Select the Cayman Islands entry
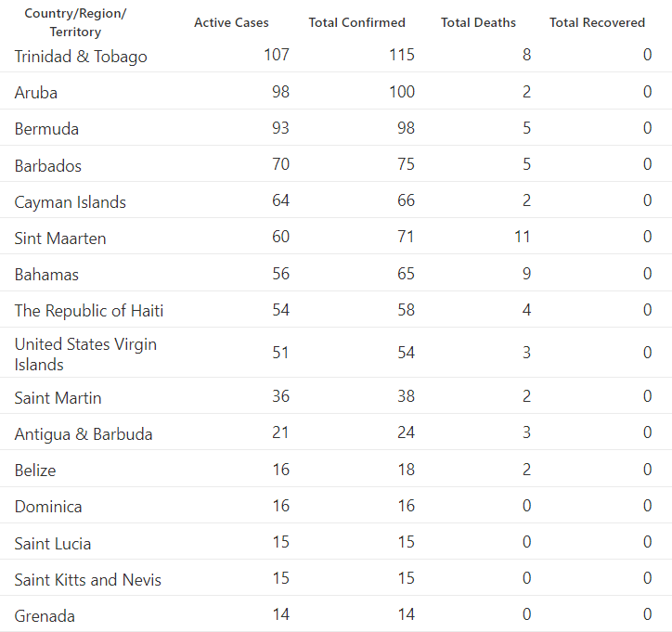This screenshot has height=632, width=672. click(71, 202)
